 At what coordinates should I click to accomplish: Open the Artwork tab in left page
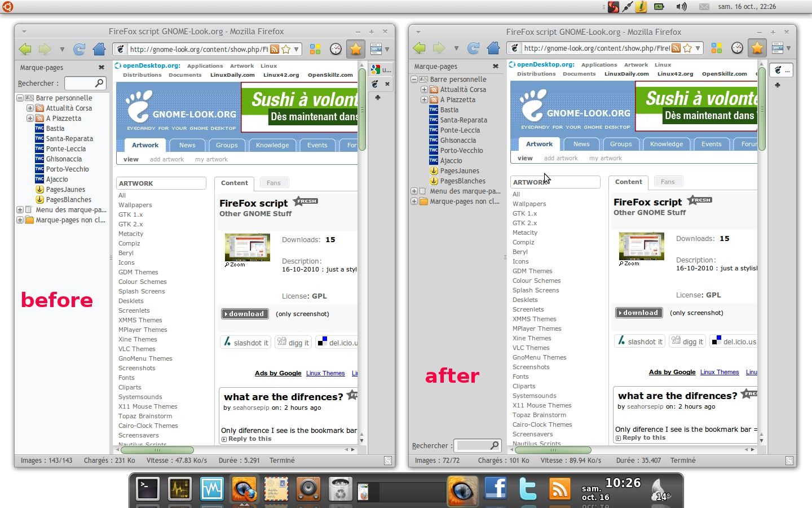coord(145,145)
